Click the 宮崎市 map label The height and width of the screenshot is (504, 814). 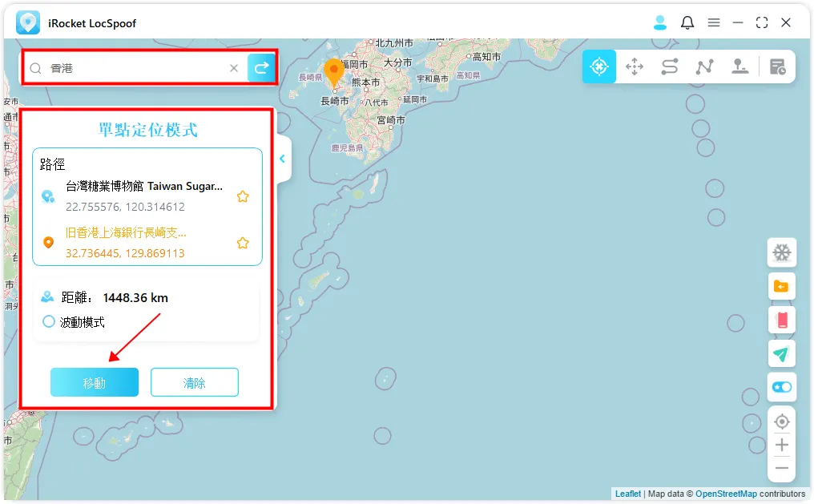[391, 120]
